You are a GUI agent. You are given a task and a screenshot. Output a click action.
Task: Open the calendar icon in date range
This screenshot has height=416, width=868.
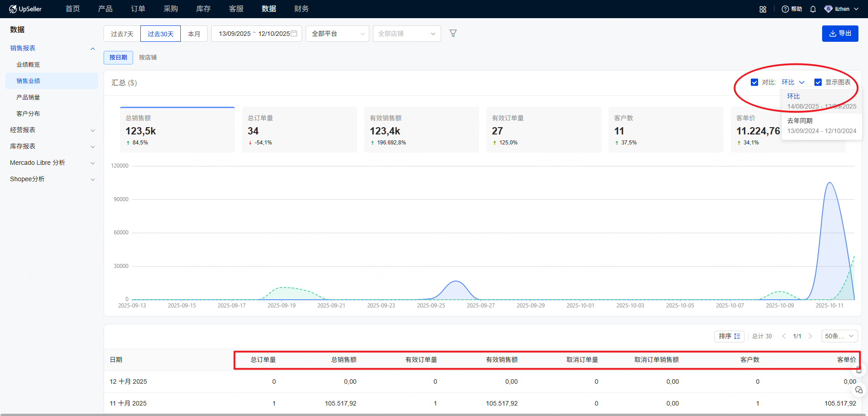(x=294, y=33)
